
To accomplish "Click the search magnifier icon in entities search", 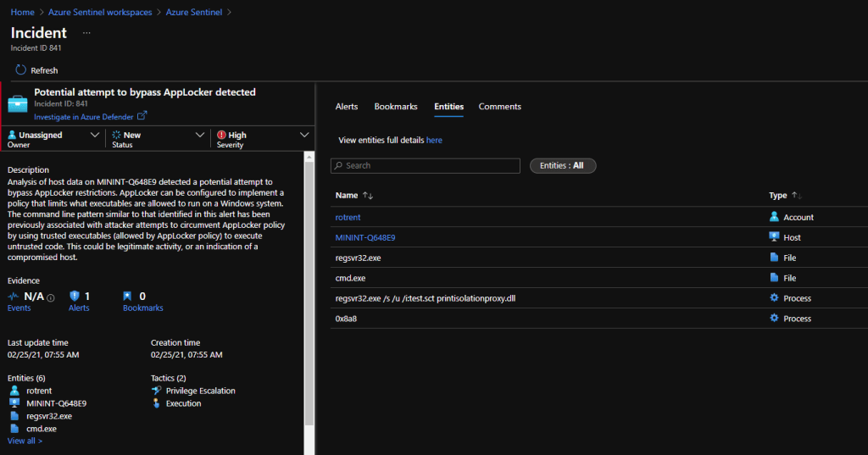I will [x=338, y=165].
